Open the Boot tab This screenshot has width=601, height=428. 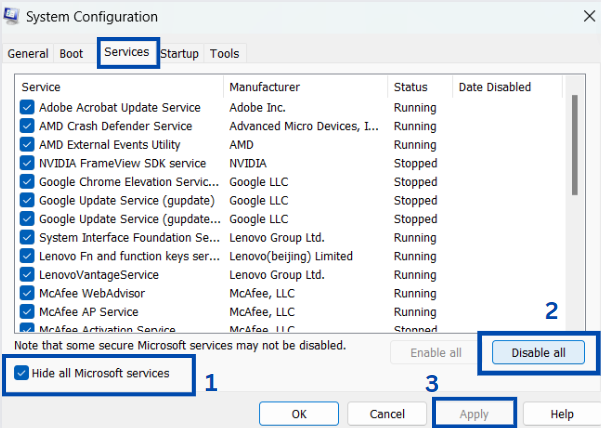(x=71, y=54)
